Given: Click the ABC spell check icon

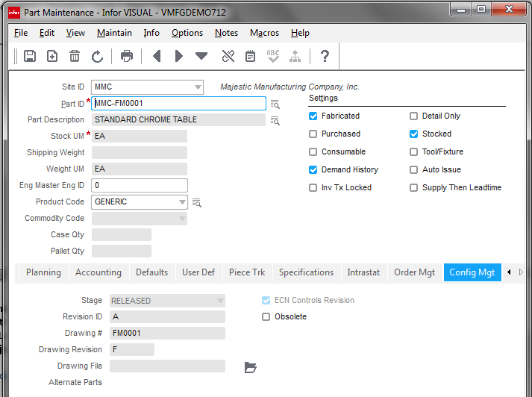Looking at the screenshot, I should click(x=273, y=56).
